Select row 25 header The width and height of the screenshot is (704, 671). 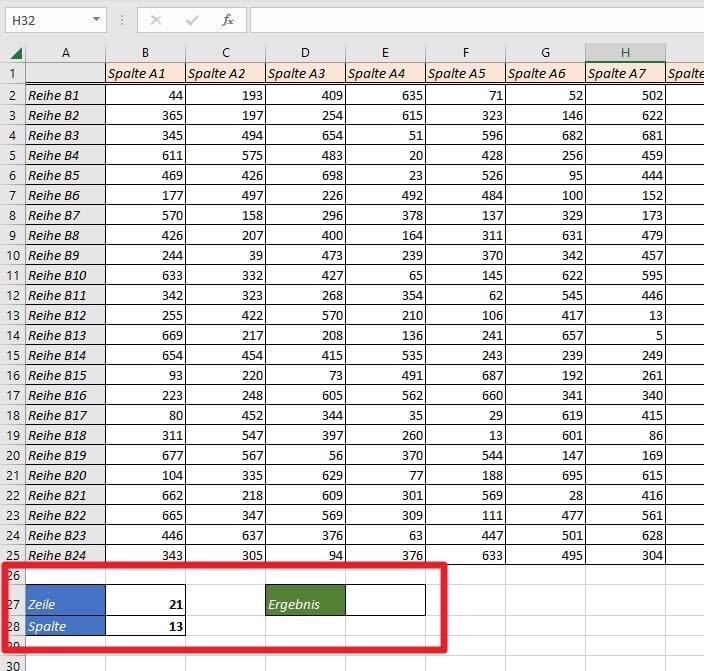(x=13, y=556)
